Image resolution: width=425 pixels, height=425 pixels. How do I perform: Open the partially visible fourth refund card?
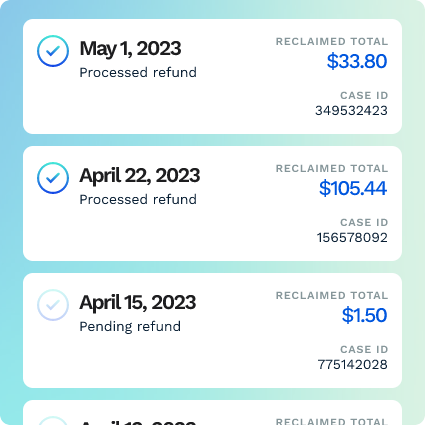point(212,413)
